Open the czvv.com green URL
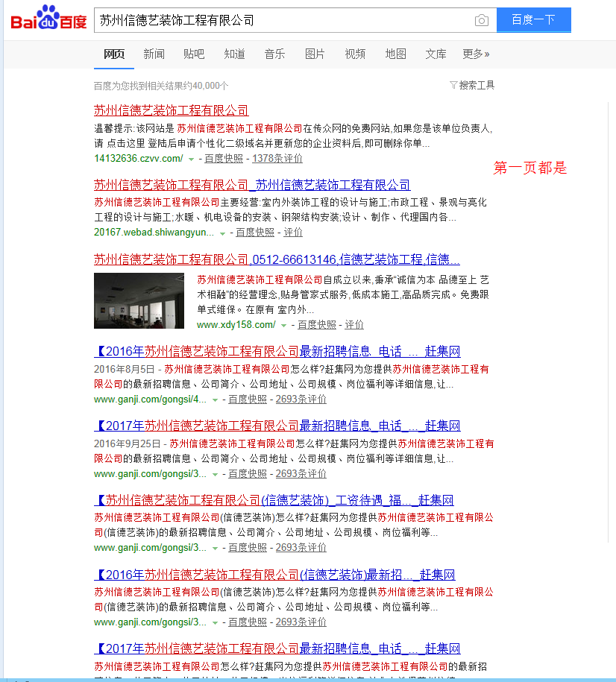 tap(139, 158)
